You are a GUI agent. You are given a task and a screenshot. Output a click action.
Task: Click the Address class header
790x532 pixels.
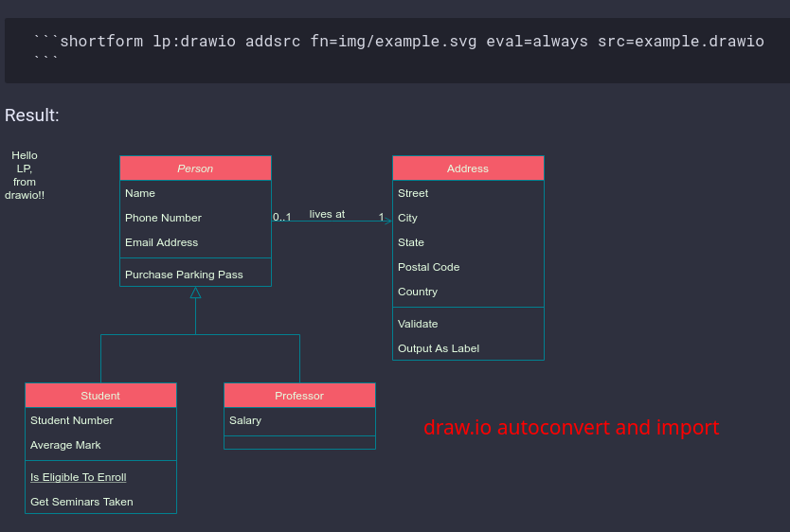(468, 168)
